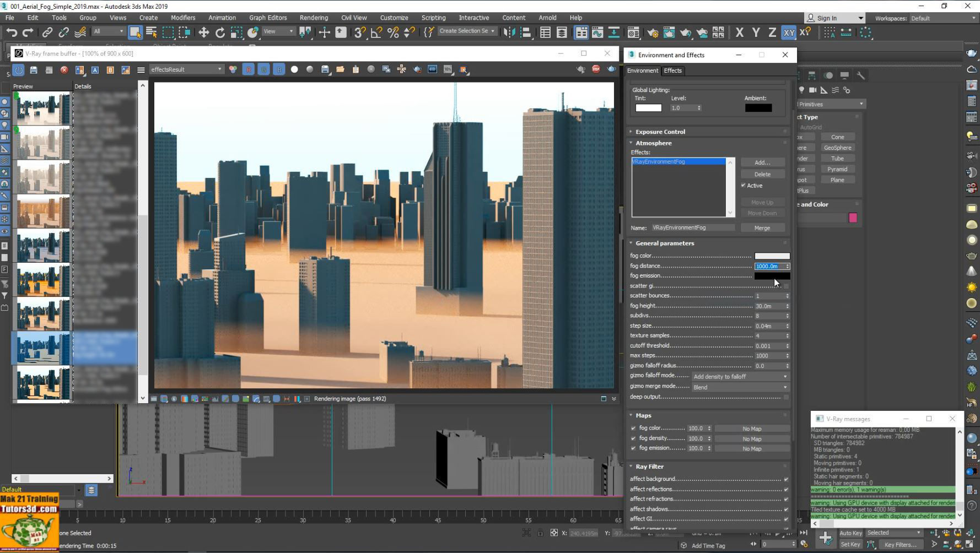
Task: Choose the Select and Rotate tool
Action: point(220,32)
